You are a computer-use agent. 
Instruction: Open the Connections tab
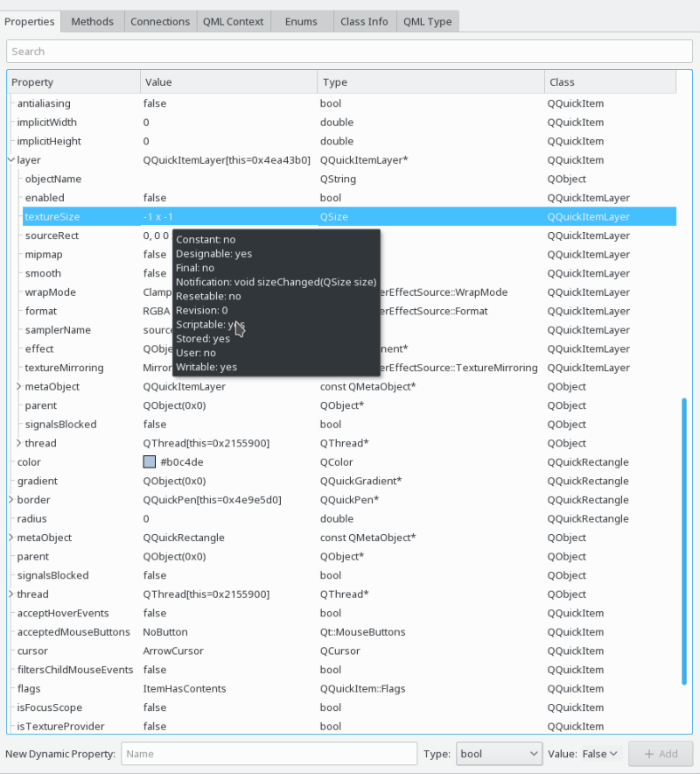pos(160,22)
